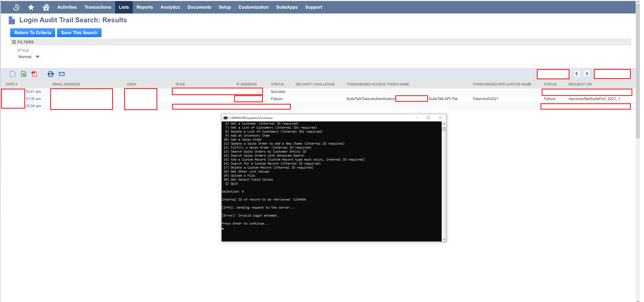Open the recent records clock icon

pos(16,7)
